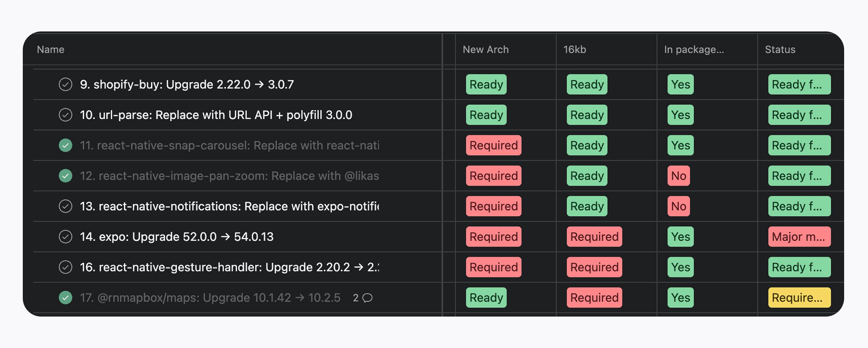Open task 10. url-parse: Replace with URL API
The width and height of the screenshot is (868, 348).
coord(216,115)
